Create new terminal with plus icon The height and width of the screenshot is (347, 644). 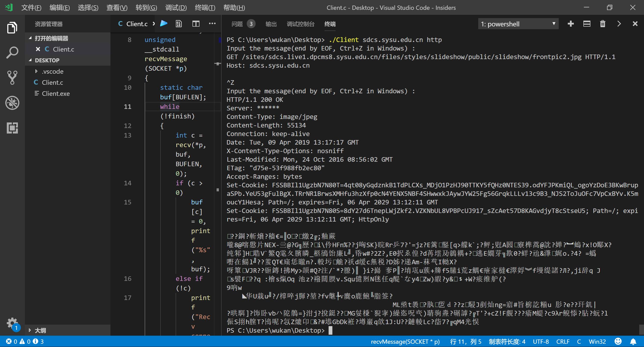(571, 24)
